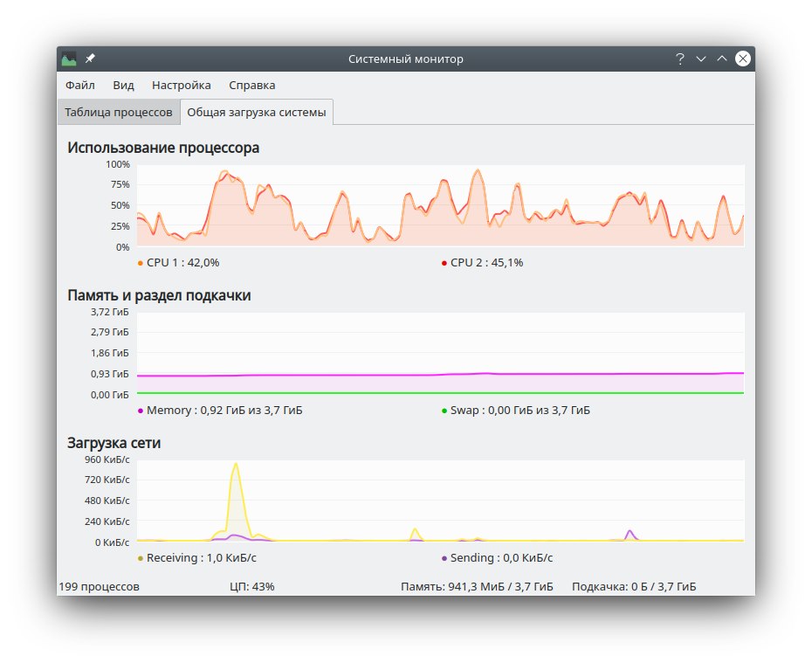
Task: Click the orange CPU 1 legend dot
Action: (x=141, y=263)
